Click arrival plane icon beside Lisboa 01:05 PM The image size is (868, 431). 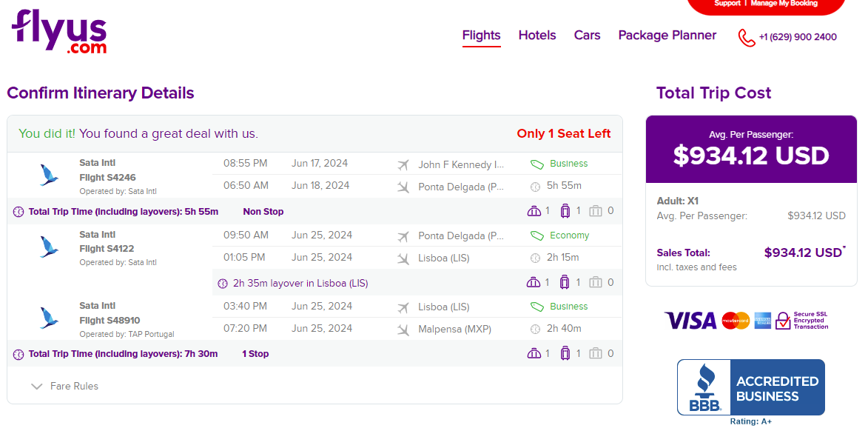point(403,258)
